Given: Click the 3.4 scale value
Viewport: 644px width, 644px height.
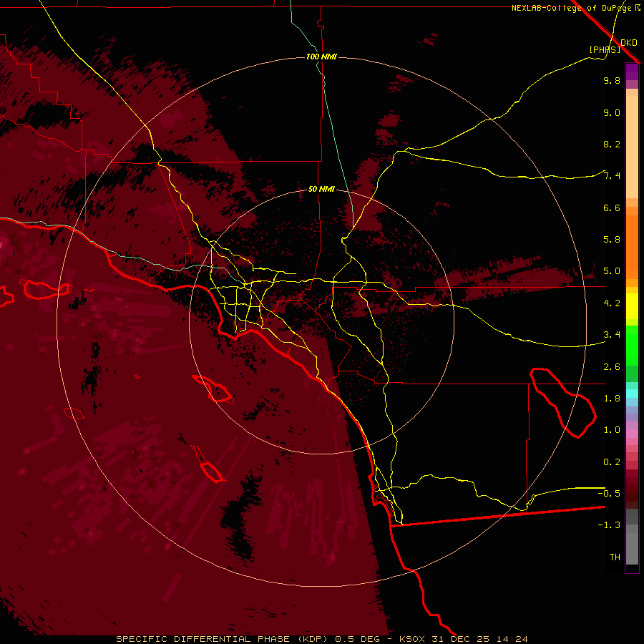Looking at the screenshot, I should (x=612, y=335).
